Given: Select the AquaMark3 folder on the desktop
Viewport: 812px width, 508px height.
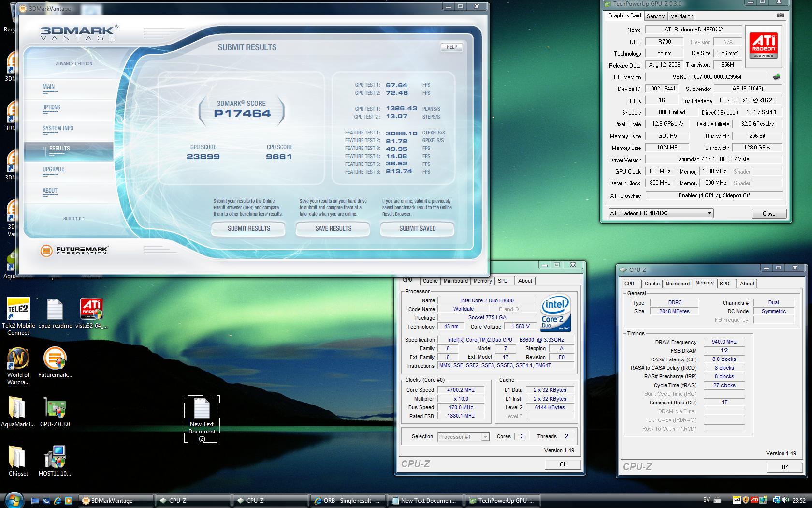Looking at the screenshot, I should pos(18,412).
